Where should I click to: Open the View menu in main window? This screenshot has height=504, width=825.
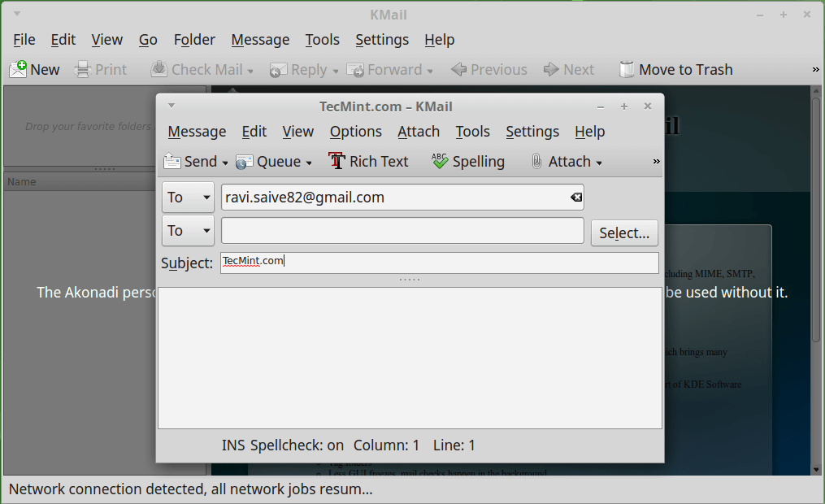click(x=106, y=40)
